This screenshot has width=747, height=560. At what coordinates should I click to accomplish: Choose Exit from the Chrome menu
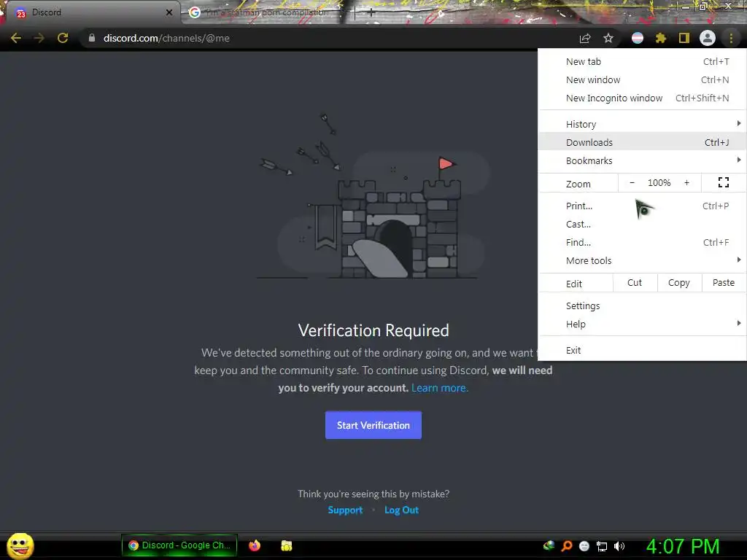tap(642, 350)
